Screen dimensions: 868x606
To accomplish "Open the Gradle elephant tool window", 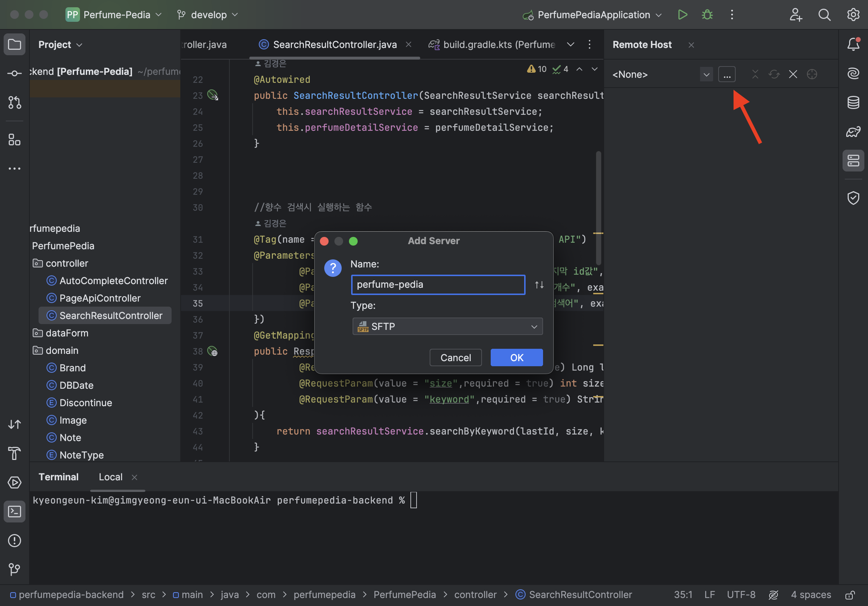I will click(853, 132).
